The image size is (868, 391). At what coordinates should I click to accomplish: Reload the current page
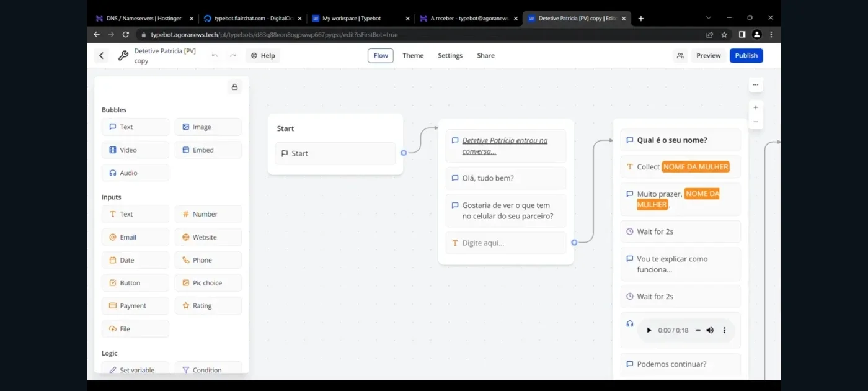[x=126, y=35]
